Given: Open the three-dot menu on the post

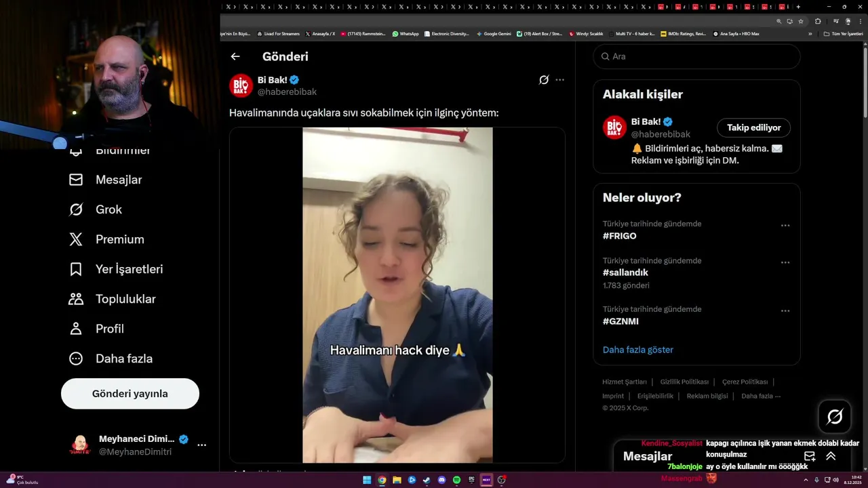Looking at the screenshot, I should 559,80.
